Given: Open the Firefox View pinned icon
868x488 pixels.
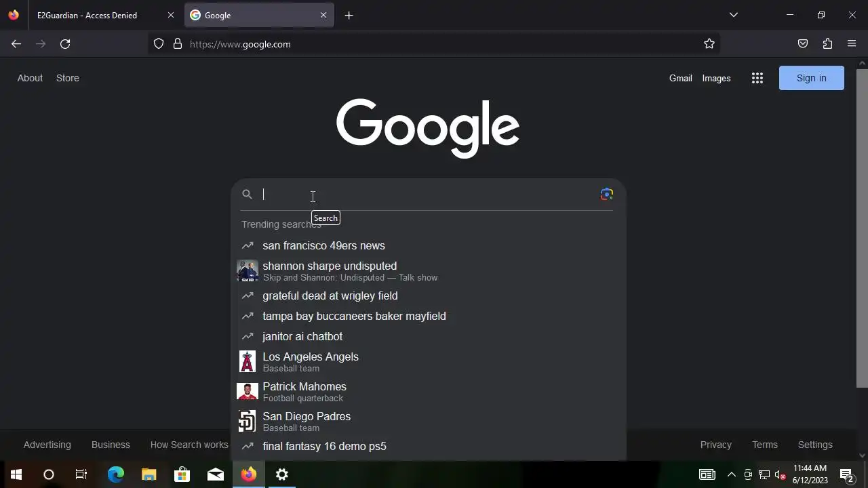Looking at the screenshot, I should [x=14, y=15].
